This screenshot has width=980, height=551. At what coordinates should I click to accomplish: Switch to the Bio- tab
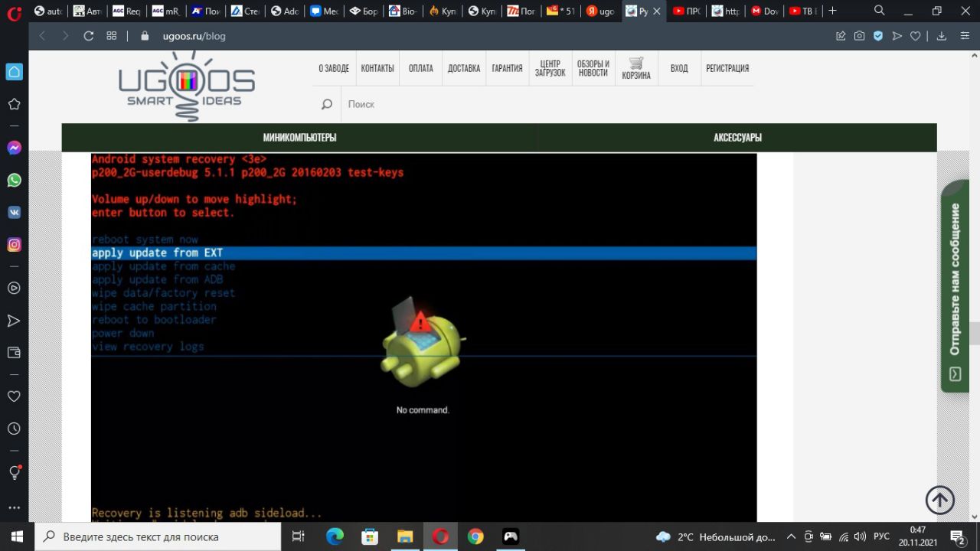pyautogui.click(x=404, y=11)
